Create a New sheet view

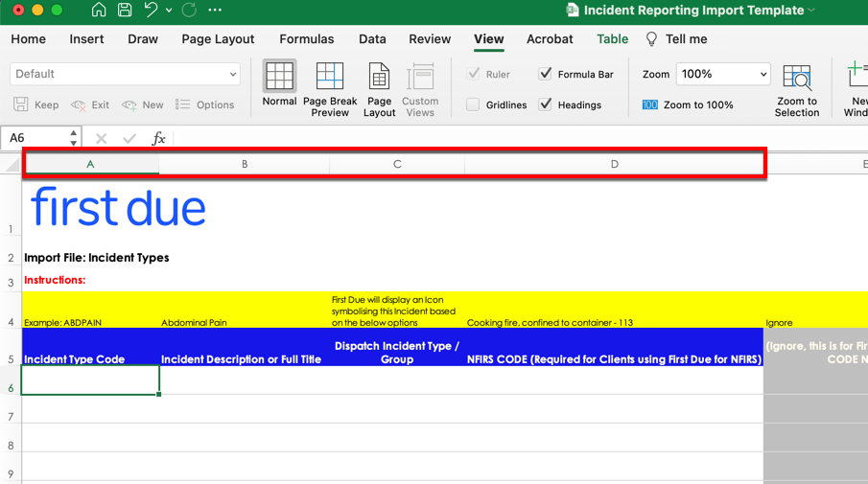[143, 105]
